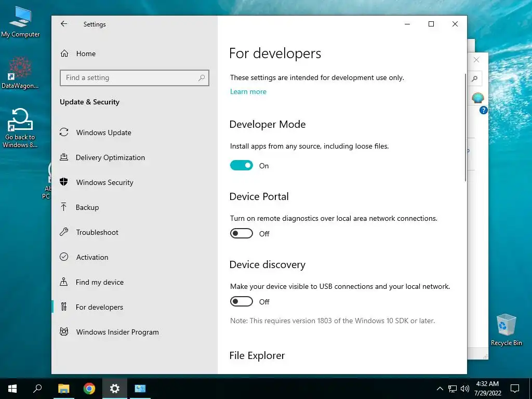This screenshot has width=532, height=399.
Task: Click the Update & Security heading
Action: (x=89, y=102)
